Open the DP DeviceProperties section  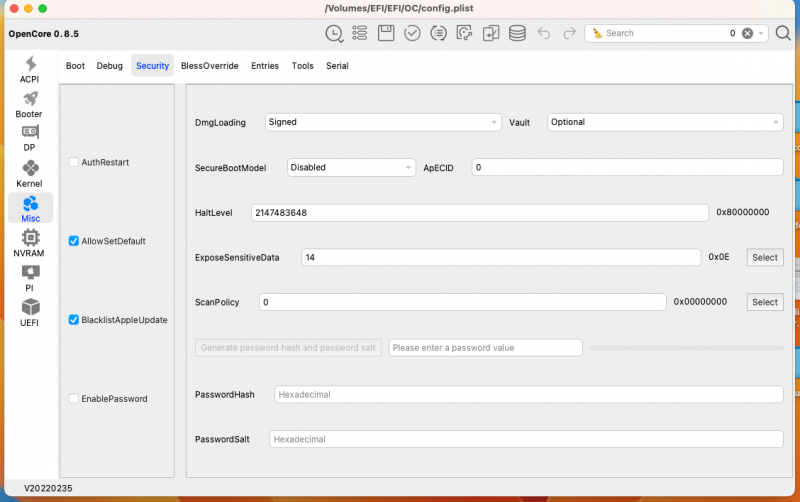pos(30,138)
